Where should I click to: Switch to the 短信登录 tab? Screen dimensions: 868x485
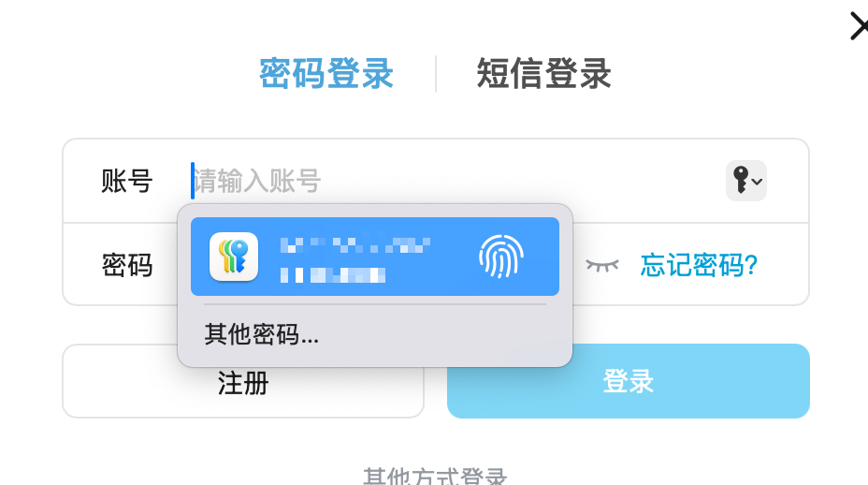[x=544, y=73]
